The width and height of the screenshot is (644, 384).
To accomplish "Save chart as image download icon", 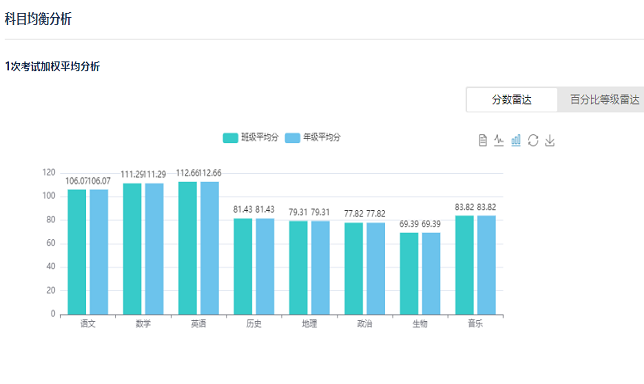I will tap(550, 140).
